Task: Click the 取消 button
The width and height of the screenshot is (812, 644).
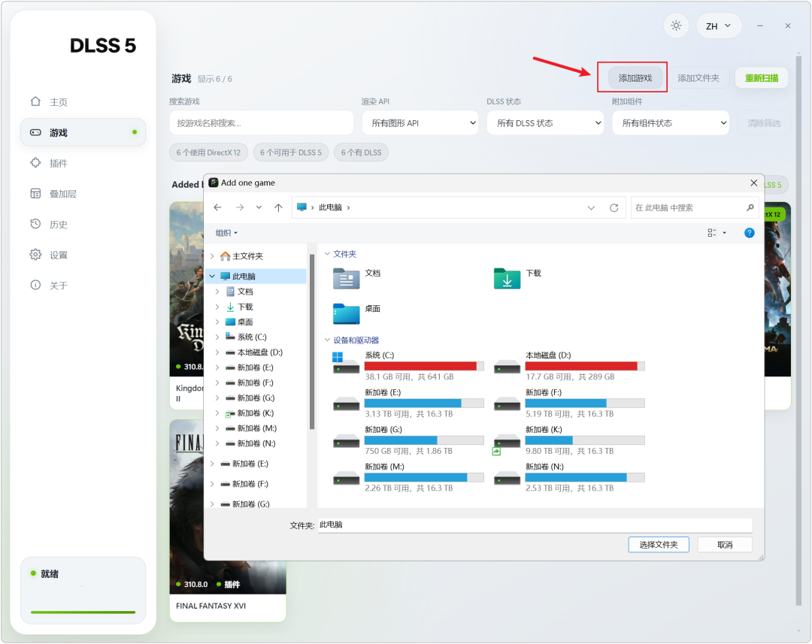Action: coord(725,545)
